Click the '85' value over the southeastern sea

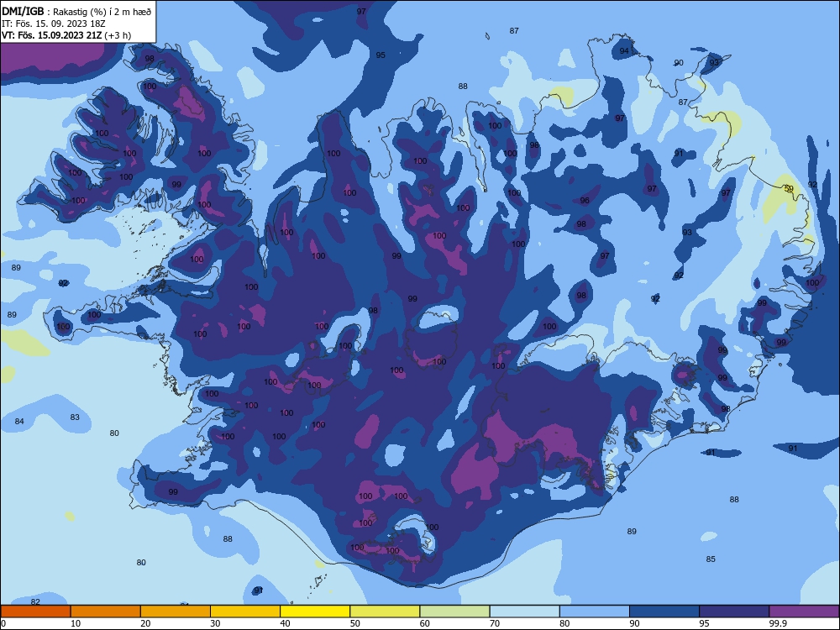coord(711,559)
